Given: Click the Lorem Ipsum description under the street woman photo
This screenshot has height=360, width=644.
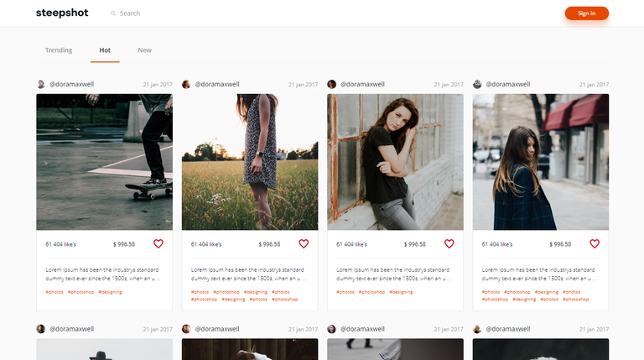Looking at the screenshot, I should pyautogui.click(x=539, y=274).
